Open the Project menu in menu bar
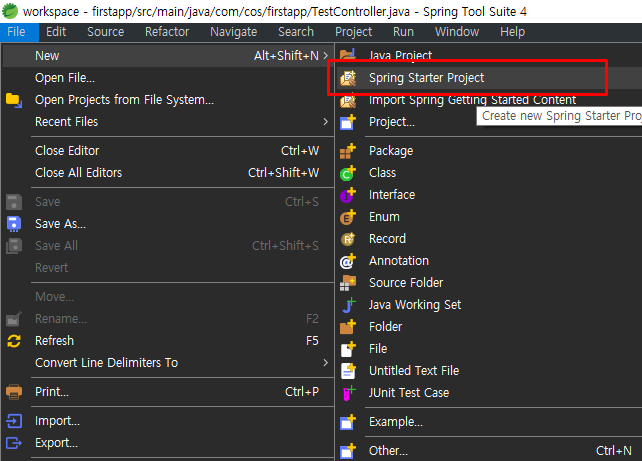642x461 pixels. tap(354, 32)
